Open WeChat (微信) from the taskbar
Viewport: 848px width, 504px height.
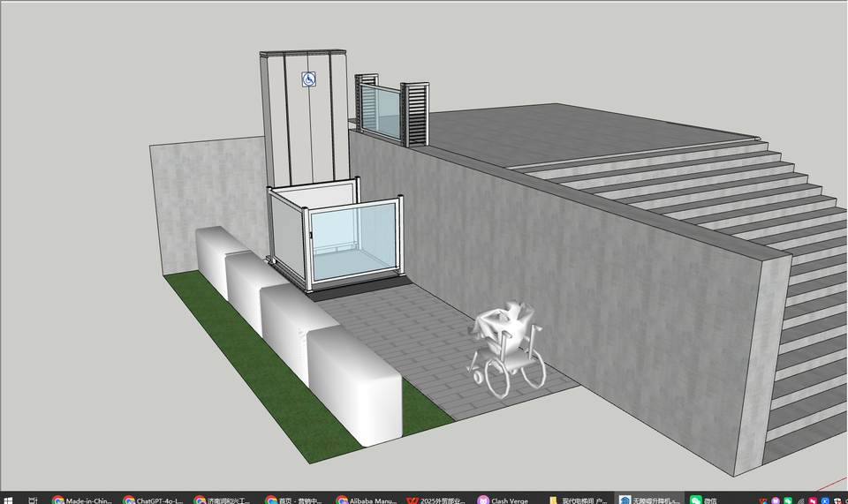(704, 500)
